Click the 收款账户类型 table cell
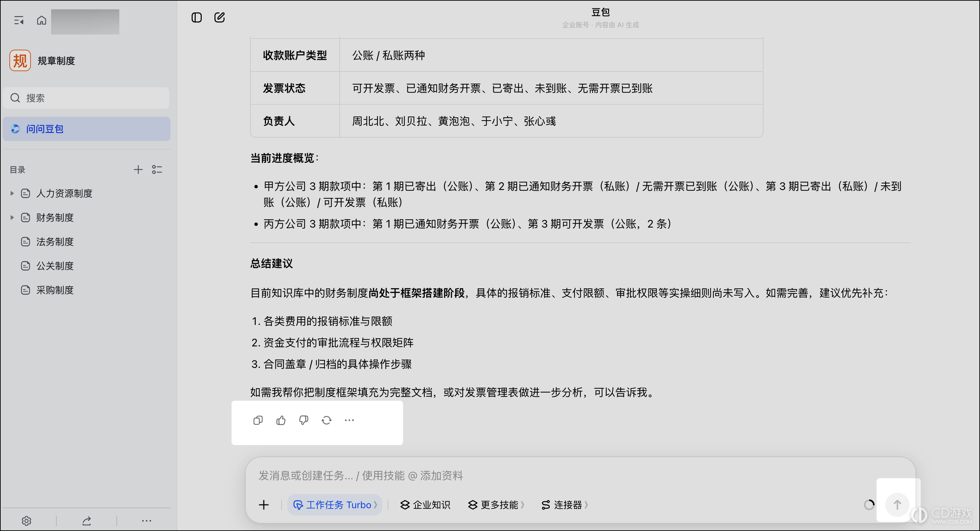 pos(295,55)
